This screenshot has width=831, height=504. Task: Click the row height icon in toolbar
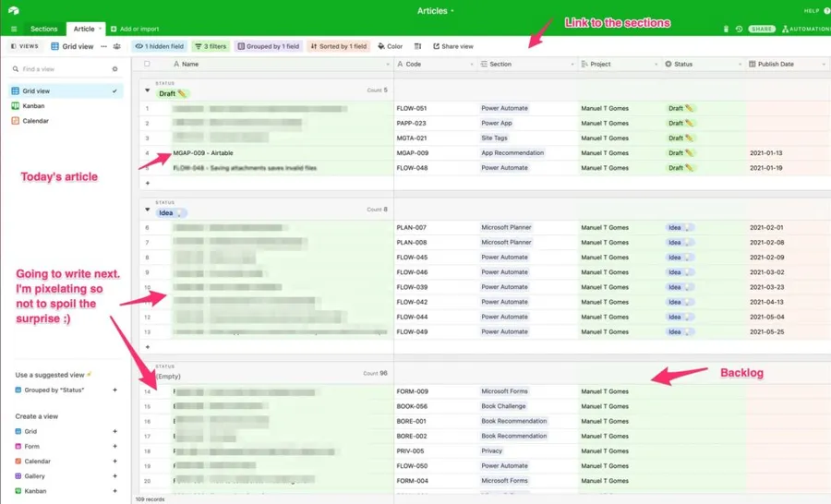[417, 46]
